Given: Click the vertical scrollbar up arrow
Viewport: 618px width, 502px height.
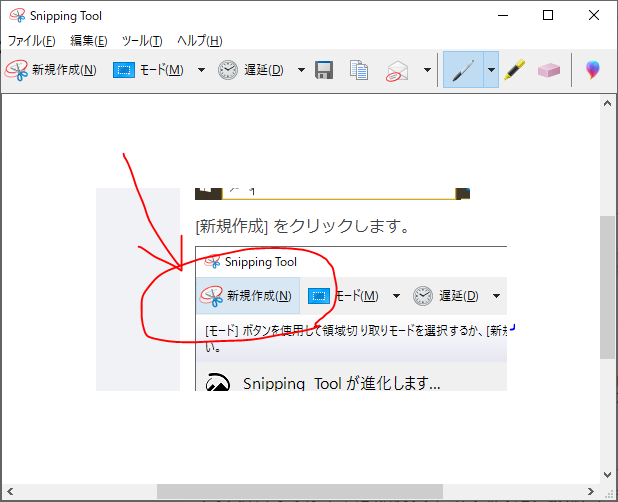Looking at the screenshot, I should [x=607, y=103].
